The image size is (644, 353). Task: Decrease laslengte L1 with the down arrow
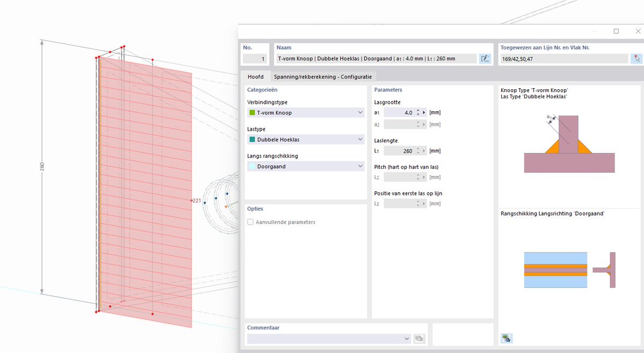point(418,153)
